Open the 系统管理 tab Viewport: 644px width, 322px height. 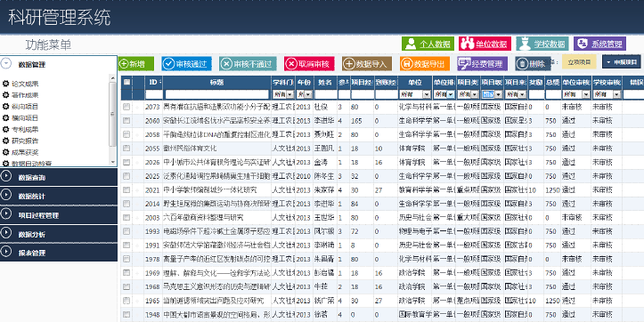pos(600,44)
